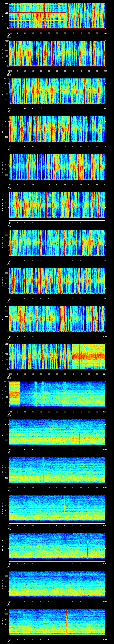The width and height of the screenshot is (114, 644).
Task: Click the red vertical spike near 44s in 8:12:00 panel
Action: tap(79, 432)
